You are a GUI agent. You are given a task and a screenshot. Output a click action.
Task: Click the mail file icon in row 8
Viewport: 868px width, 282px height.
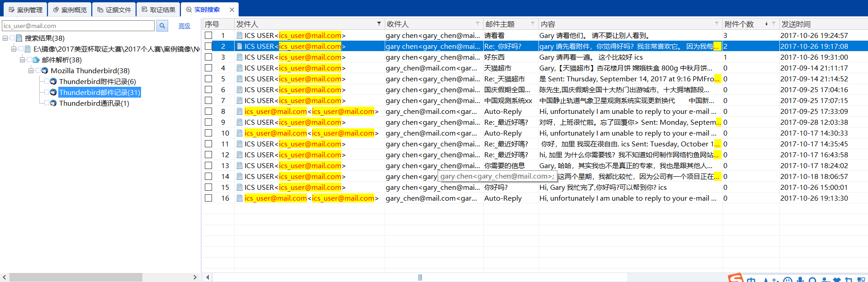tap(240, 111)
